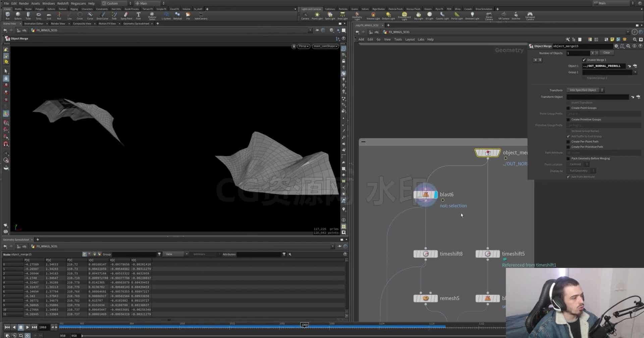Screen dimensions: 644x338
Task: Jump to the first frame button
Action: (7, 327)
